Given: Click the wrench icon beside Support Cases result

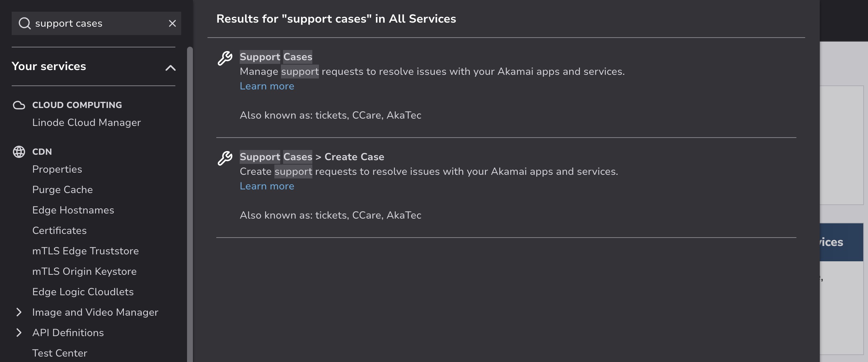Looking at the screenshot, I should (x=225, y=58).
